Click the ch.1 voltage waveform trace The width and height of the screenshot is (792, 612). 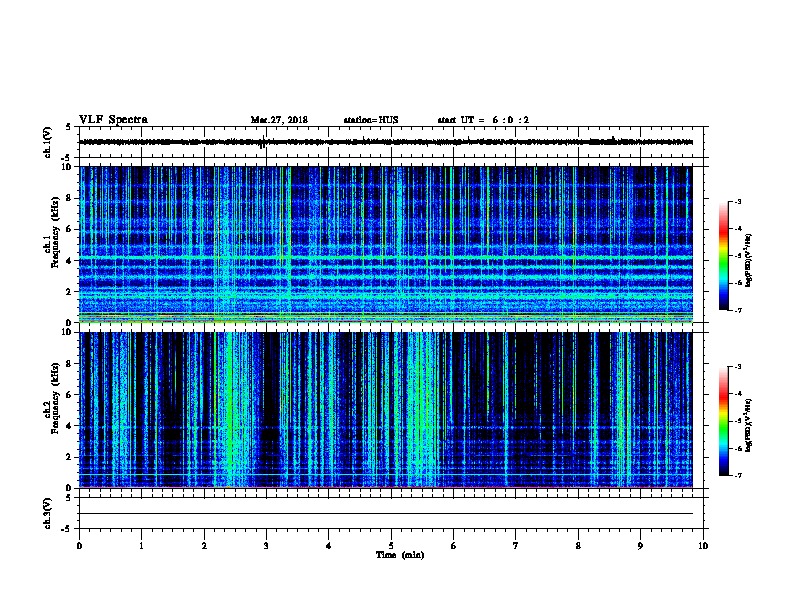click(x=386, y=142)
